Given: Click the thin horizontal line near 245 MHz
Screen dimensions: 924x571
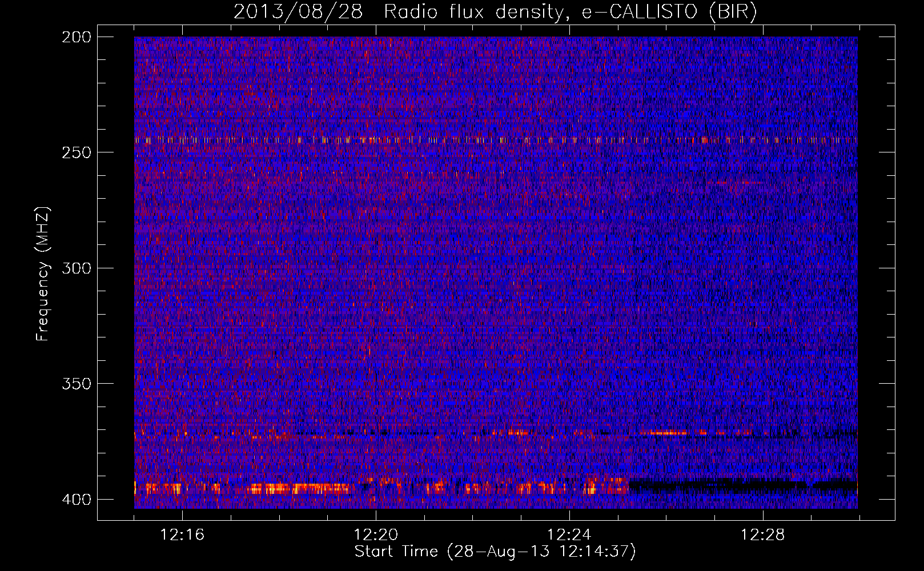Looking at the screenshot, I should click(x=496, y=140).
